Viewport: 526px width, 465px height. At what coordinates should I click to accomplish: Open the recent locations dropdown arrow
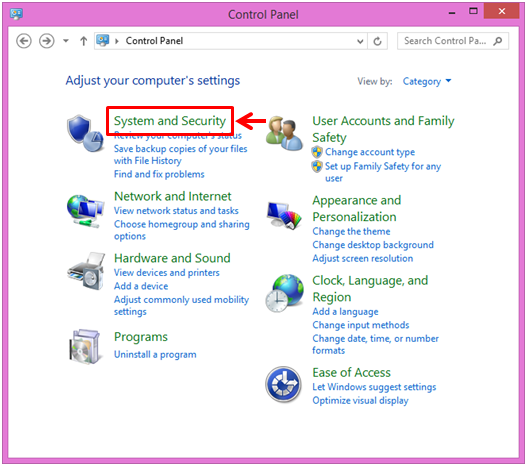pos(66,41)
